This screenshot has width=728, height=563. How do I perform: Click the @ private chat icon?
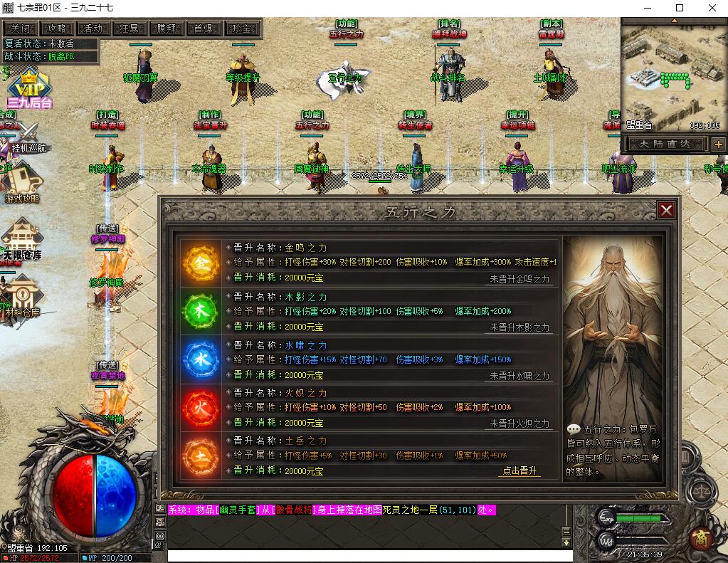[x=159, y=547]
